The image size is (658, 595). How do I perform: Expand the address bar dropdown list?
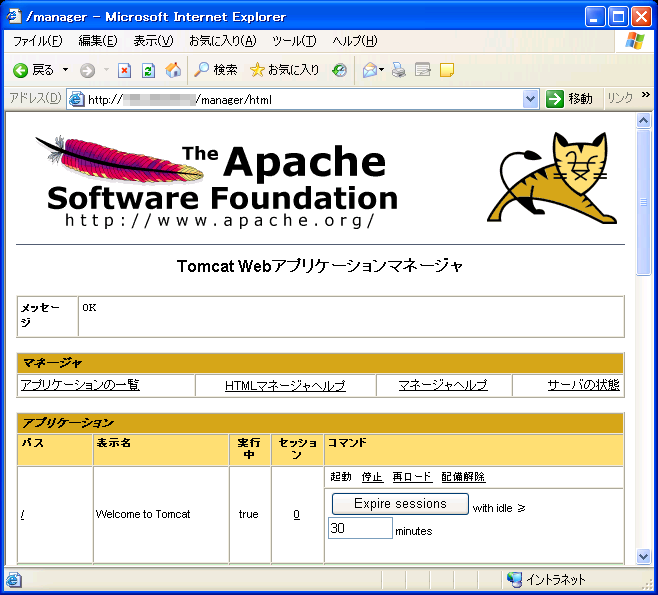530,99
